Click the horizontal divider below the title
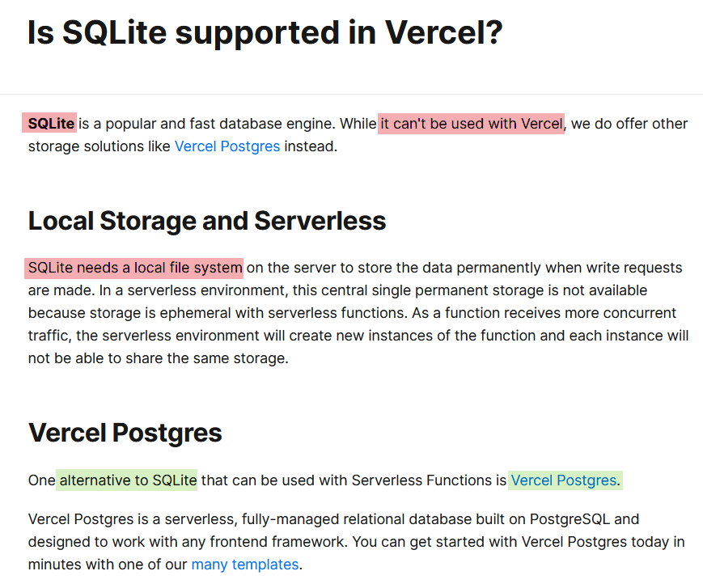This screenshot has height=588, width=703. [351, 94]
